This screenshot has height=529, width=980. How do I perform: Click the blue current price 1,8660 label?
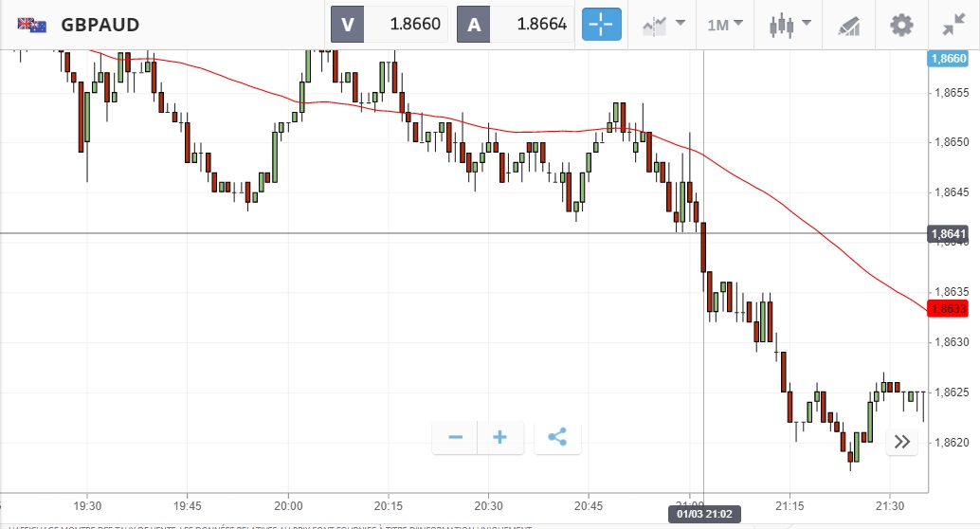pos(948,59)
